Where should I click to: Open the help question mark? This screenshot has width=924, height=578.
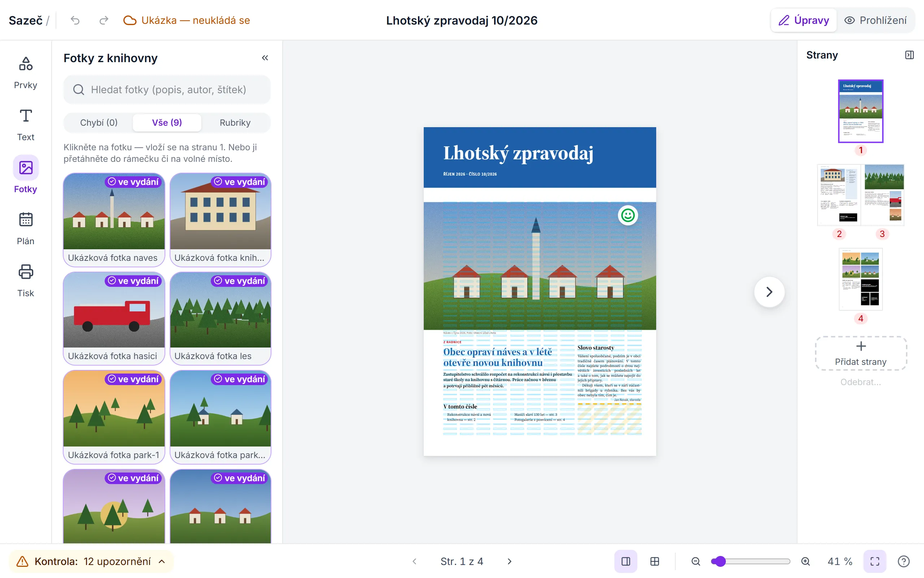pos(903,561)
